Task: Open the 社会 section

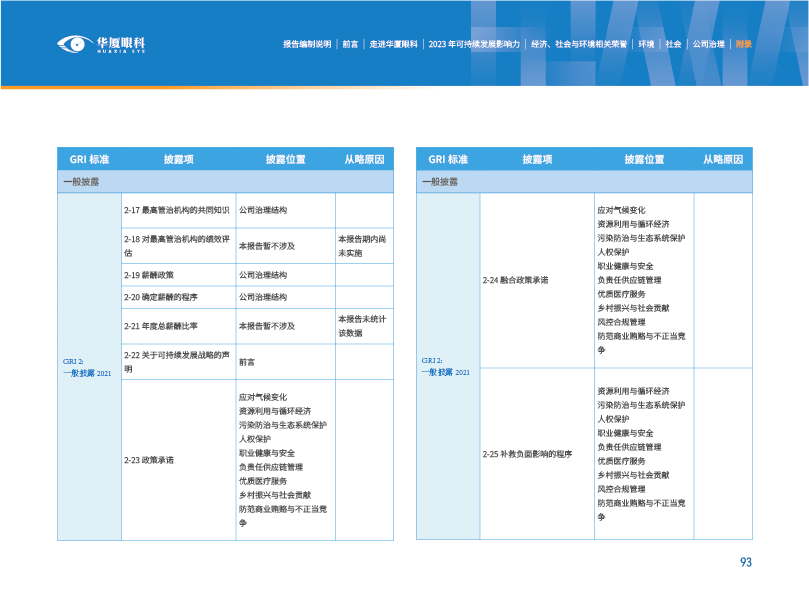Action: point(673,44)
